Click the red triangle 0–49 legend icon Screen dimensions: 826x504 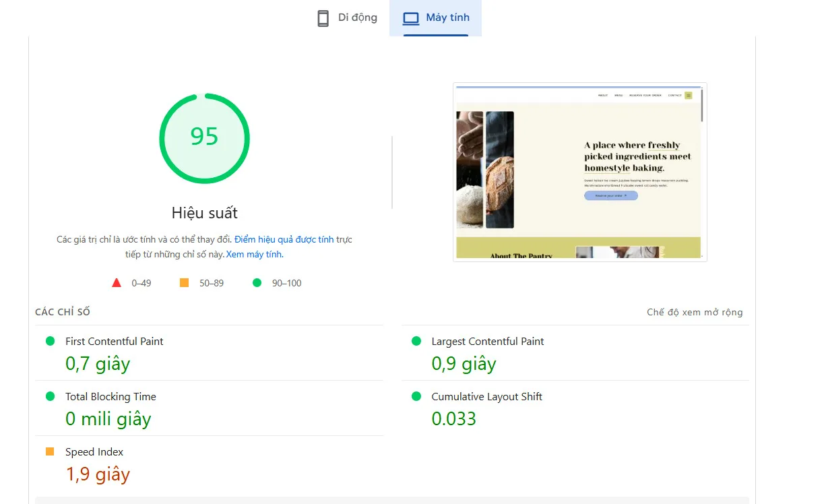117,282
